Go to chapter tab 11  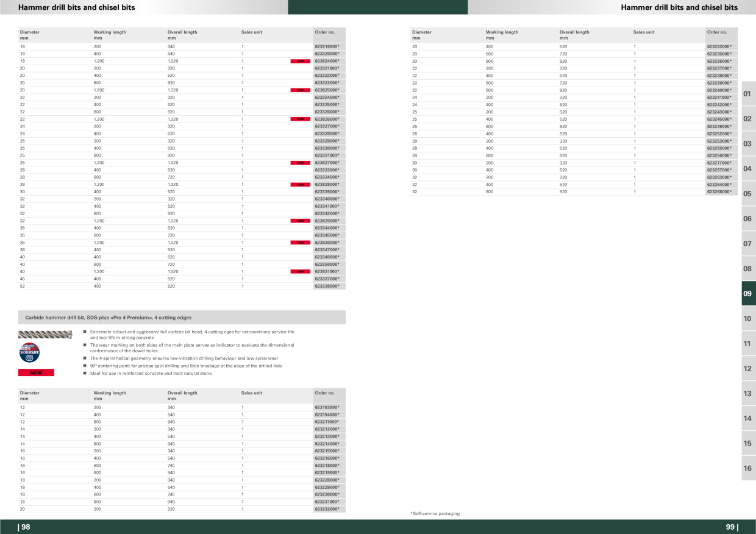coord(747,344)
